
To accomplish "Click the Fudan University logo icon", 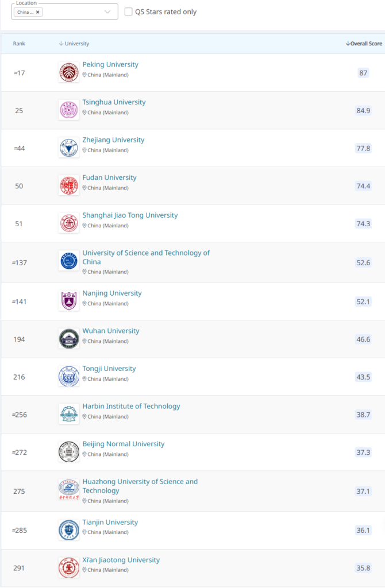I will pyautogui.click(x=69, y=185).
